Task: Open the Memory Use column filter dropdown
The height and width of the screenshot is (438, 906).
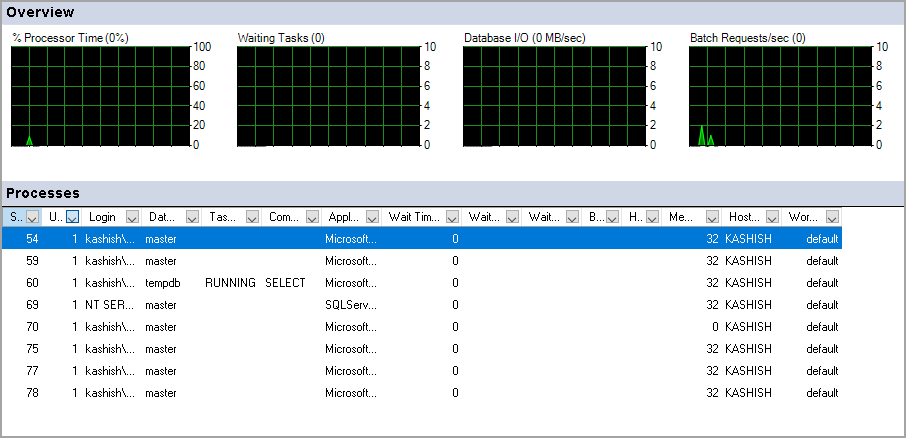Action: (712, 217)
